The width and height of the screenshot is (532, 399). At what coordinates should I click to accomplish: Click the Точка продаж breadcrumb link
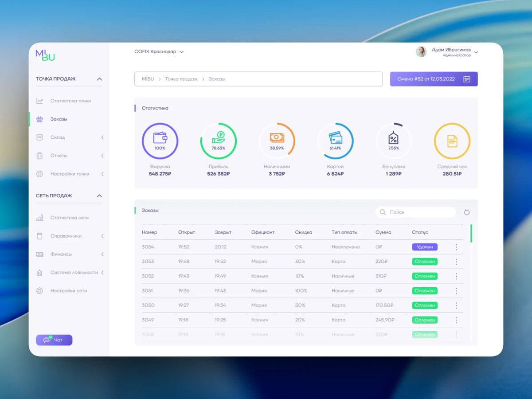tap(181, 79)
